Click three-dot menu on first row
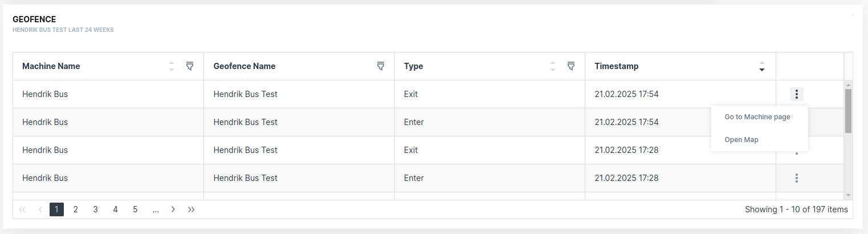Image resolution: width=868 pixels, height=234 pixels. [x=796, y=94]
